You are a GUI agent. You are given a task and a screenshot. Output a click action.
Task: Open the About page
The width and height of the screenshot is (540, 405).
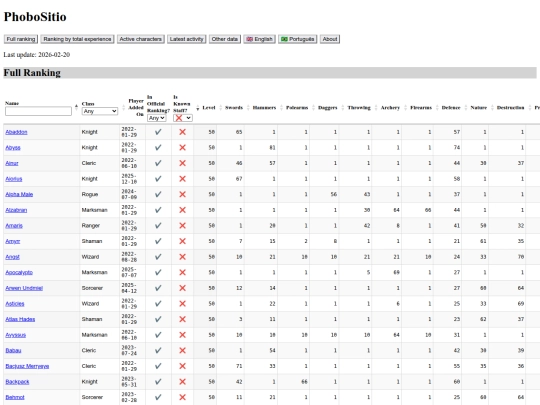point(330,39)
